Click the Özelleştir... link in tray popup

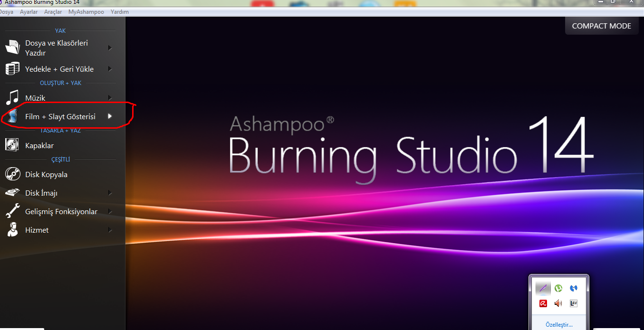pyautogui.click(x=559, y=325)
